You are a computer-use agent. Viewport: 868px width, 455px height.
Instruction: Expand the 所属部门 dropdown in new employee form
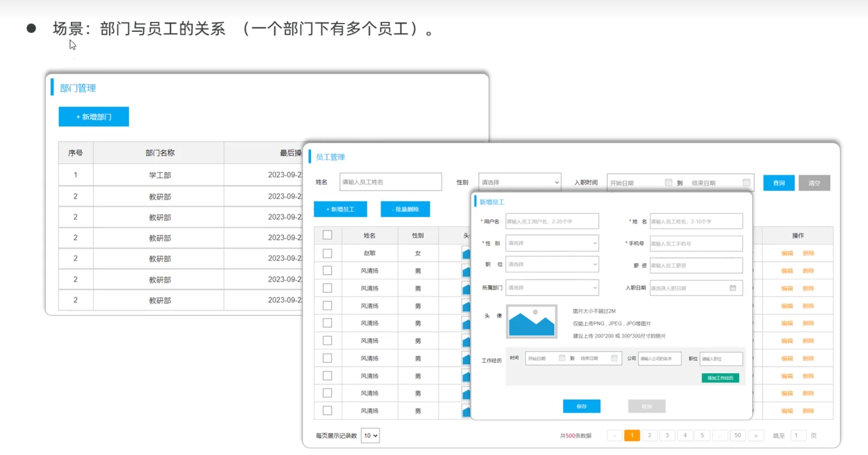click(552, 288)
